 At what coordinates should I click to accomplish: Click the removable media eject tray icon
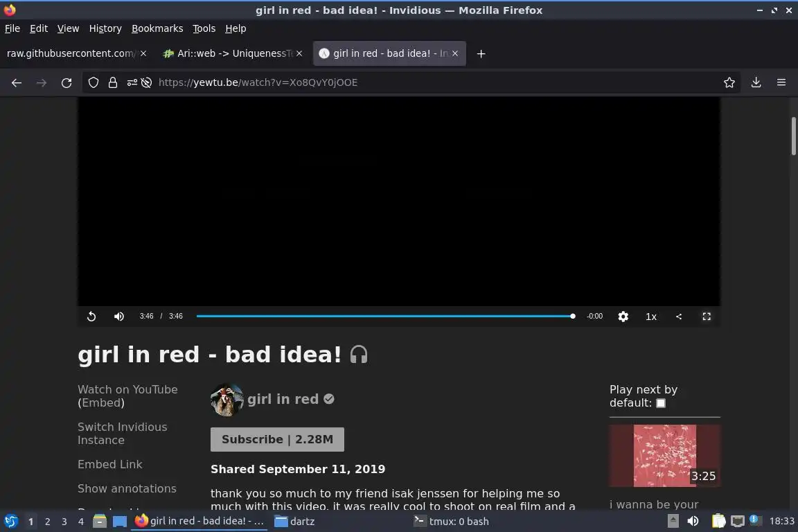coord(673,522)
